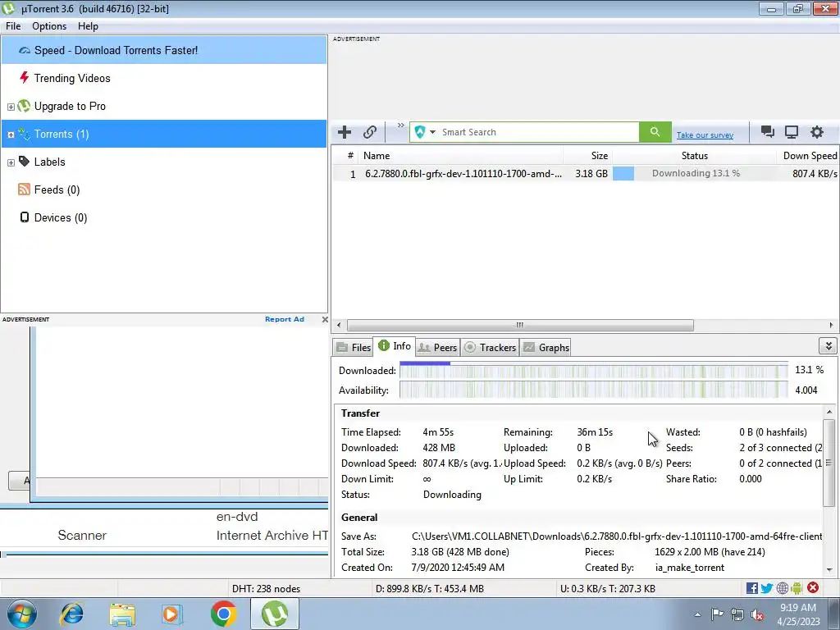
Task: Click Info pane scroll down arrow
Action: [x=829, y=569]
